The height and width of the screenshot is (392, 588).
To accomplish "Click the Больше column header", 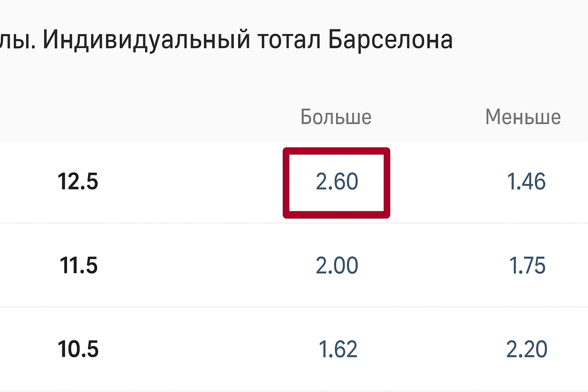I will click(x=336, y=117).
